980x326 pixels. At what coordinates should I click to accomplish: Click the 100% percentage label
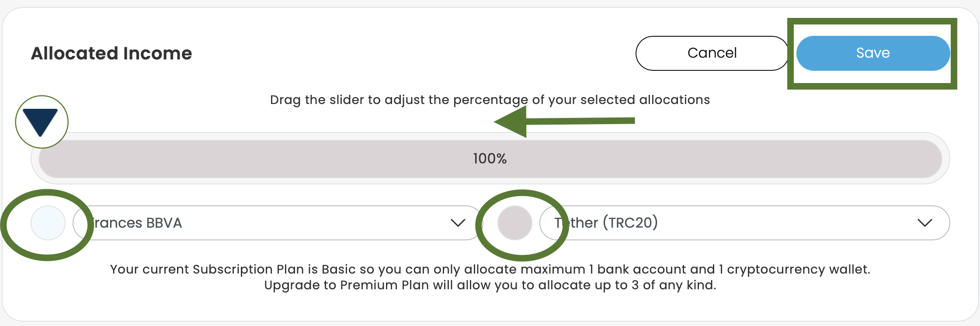(490, 159)
